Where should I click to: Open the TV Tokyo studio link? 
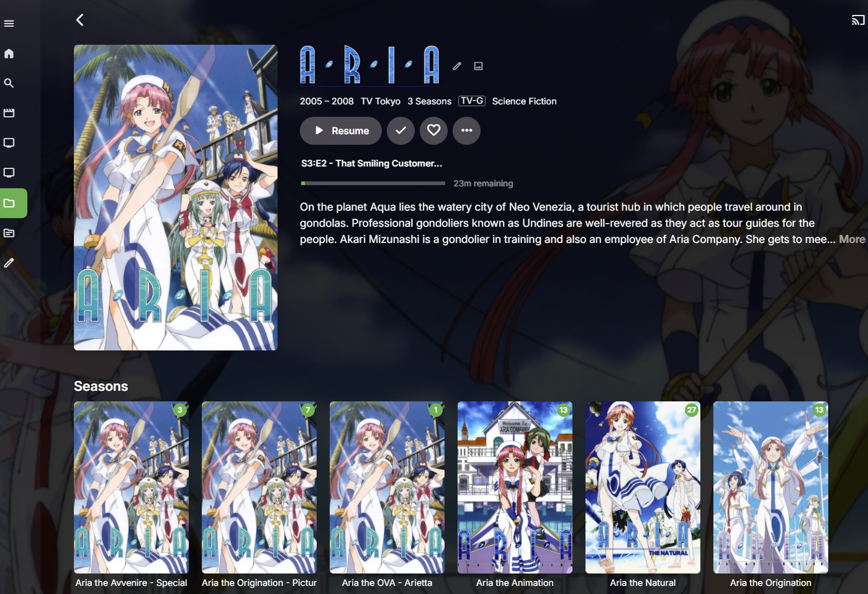tap(381, 101)
